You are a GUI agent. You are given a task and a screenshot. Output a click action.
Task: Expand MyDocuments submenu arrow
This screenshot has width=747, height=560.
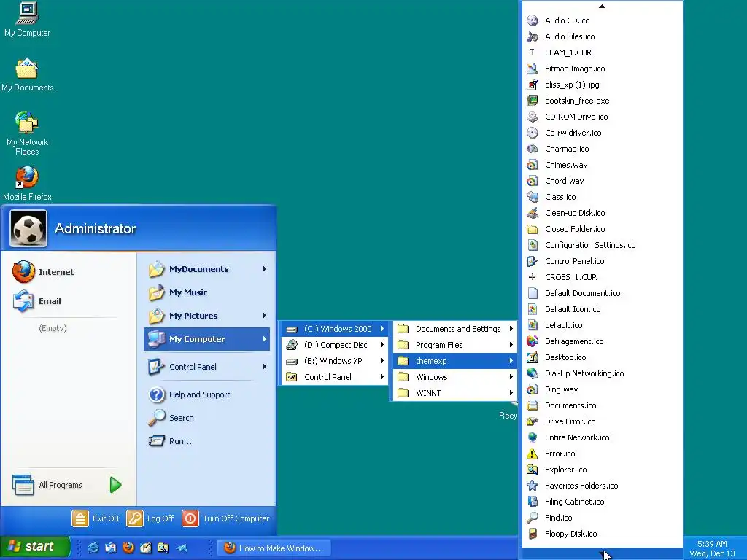264,269
